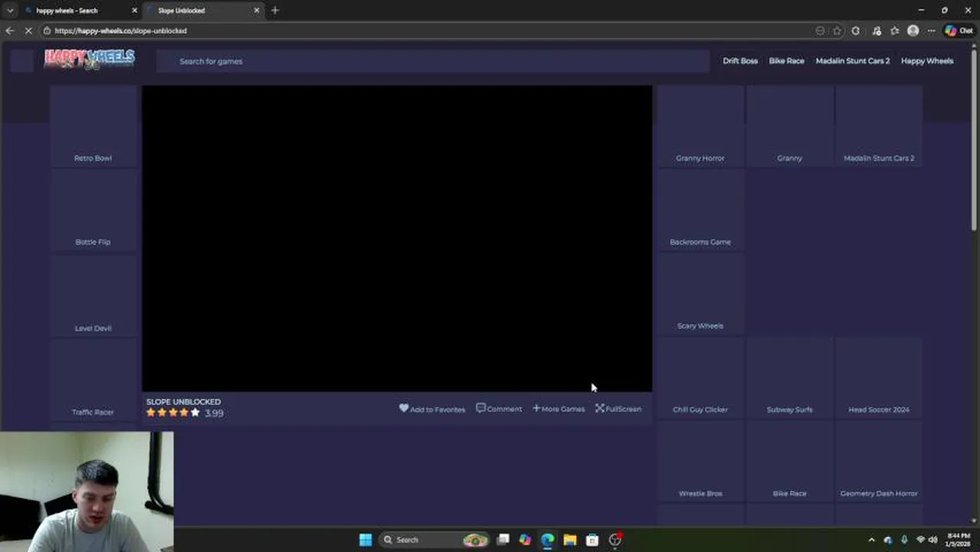
Task: Open Microsoft Edge taskbar icon
Action: pyautogui.click(x=548, y=540)
